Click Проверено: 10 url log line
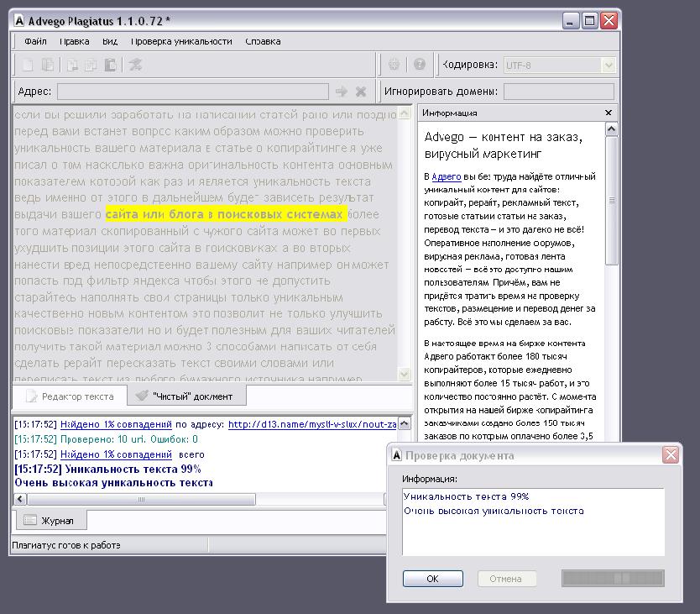The width and height of the screenshot is (700, 614). pyautogui.click(x=106, y=439)
